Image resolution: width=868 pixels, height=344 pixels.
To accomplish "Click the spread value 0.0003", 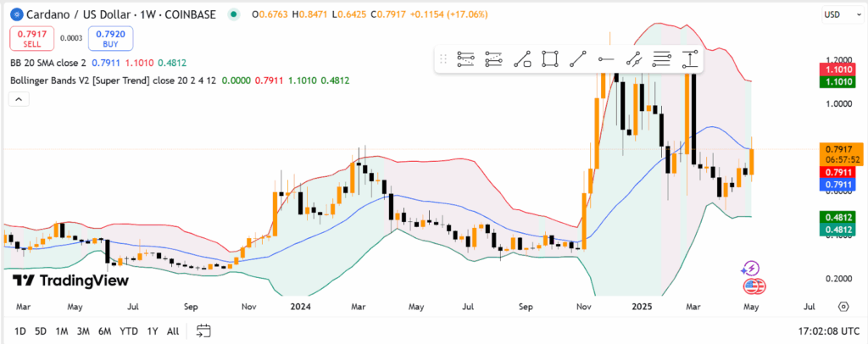I will tap(71, 38).
